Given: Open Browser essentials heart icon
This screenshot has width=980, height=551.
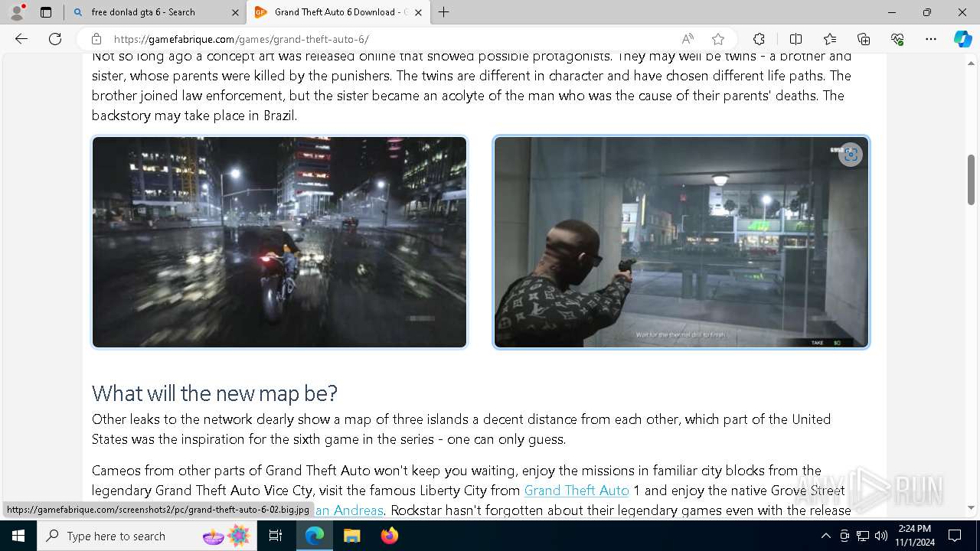Looking at the screenshot, I should pos(897,39).
